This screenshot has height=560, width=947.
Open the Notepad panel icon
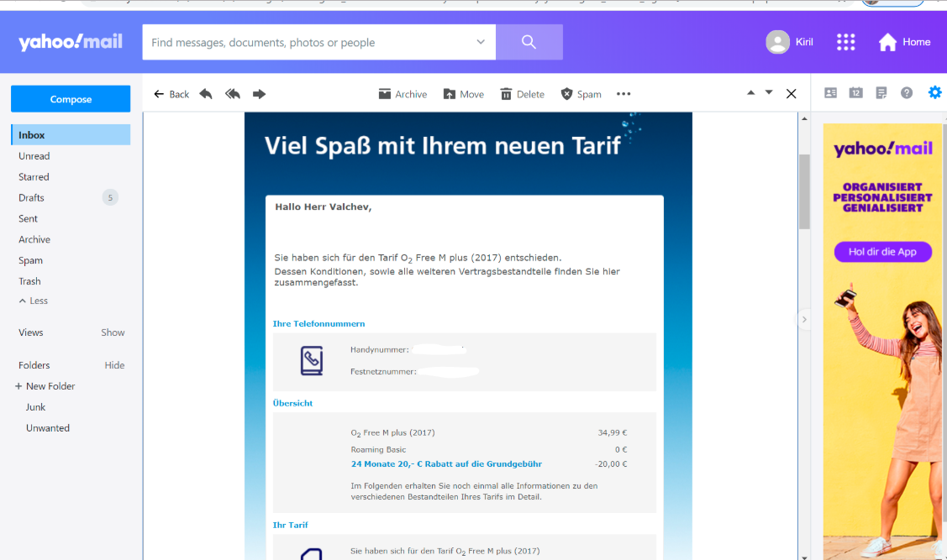point(881,93)
